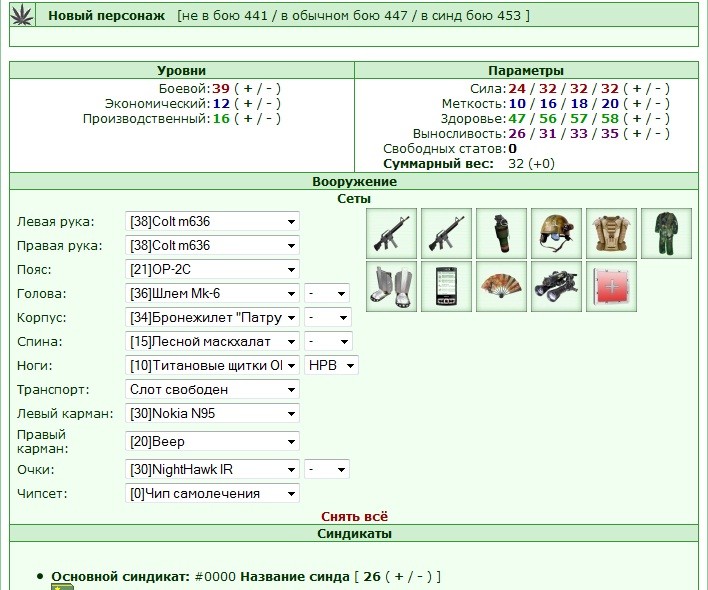
Task: Expand the HPB modifier dropdown for Ноги
Action: point(331,365)
